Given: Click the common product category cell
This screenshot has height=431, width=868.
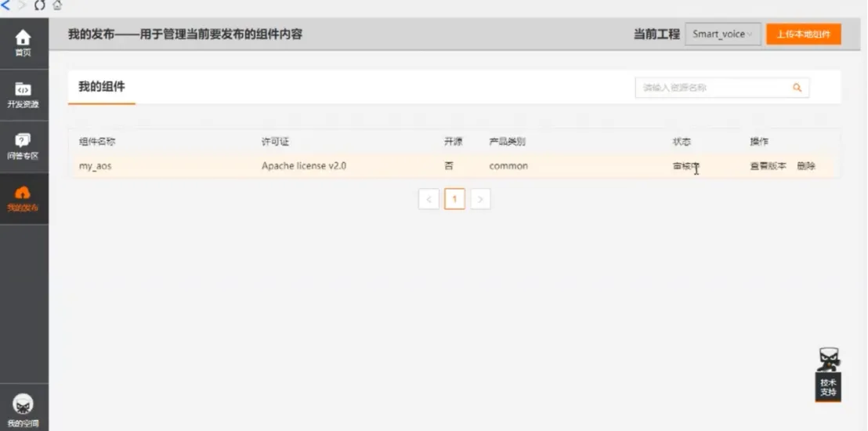Looking at the screenshot, I should [508, 165].
